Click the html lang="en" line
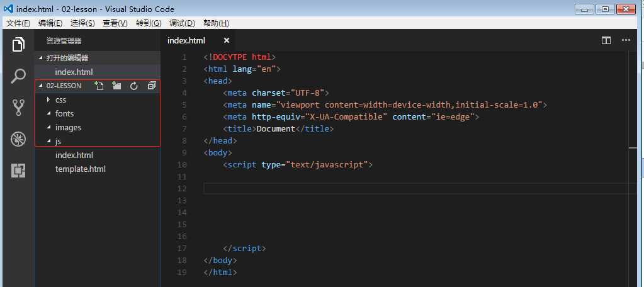644x287 pixels. [x=242, y=69]
